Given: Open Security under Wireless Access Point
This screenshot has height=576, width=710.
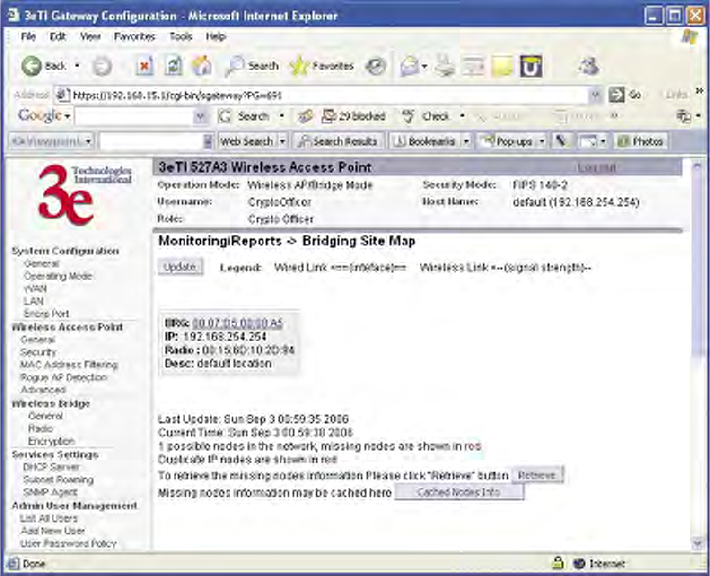Looking at the screenshot, I should (38, 352).
